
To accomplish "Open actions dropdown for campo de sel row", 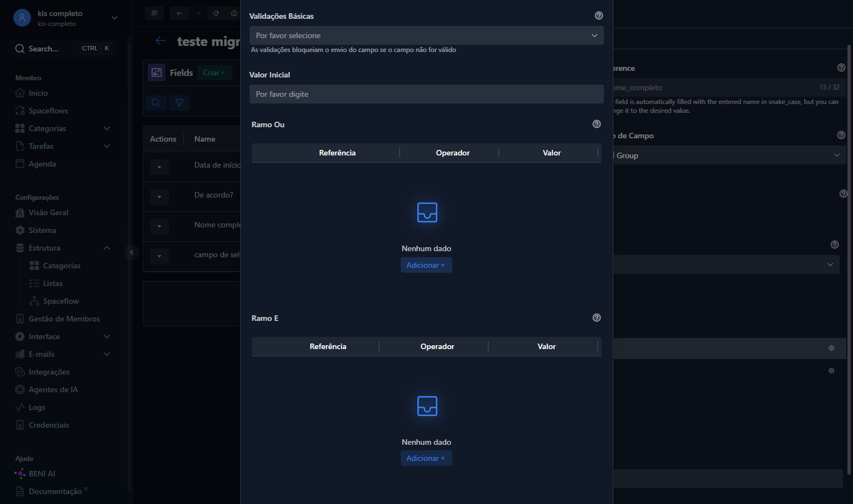I will point(159,256).
